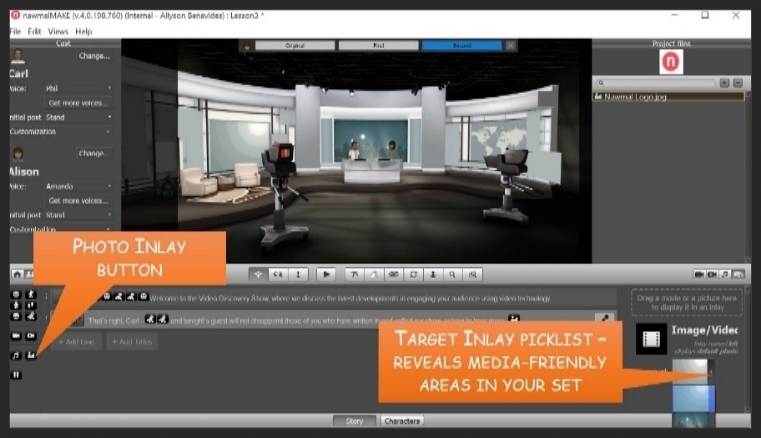The image size is (761, 438).
Task: Click the blue highlighted inlay target thumbnail
Action: [693, 398]
